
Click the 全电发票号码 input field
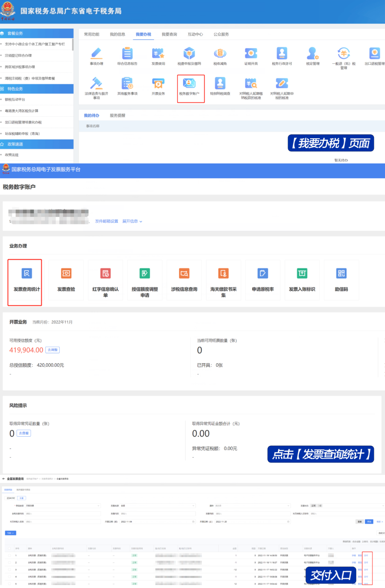coord(63,514)
